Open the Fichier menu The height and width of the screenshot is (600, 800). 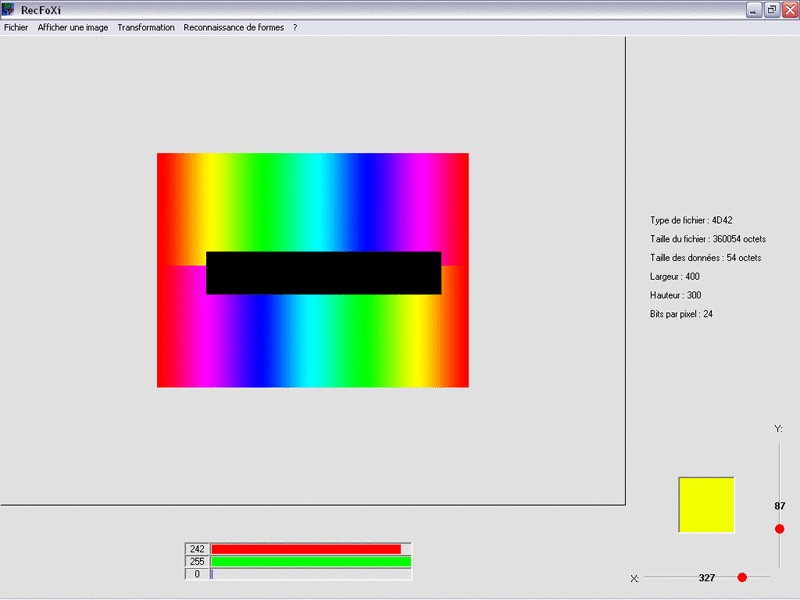pos(16,28)
